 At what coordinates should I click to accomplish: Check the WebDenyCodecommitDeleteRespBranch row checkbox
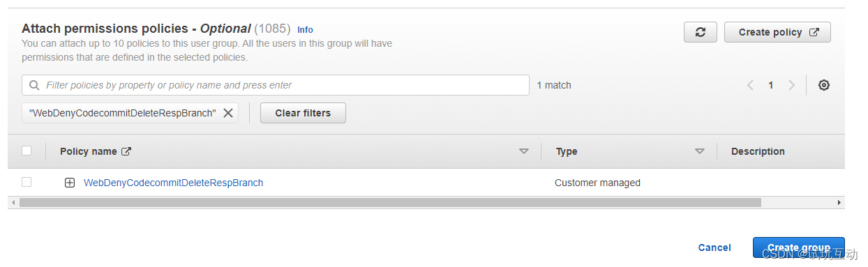[x=27, y=182]
